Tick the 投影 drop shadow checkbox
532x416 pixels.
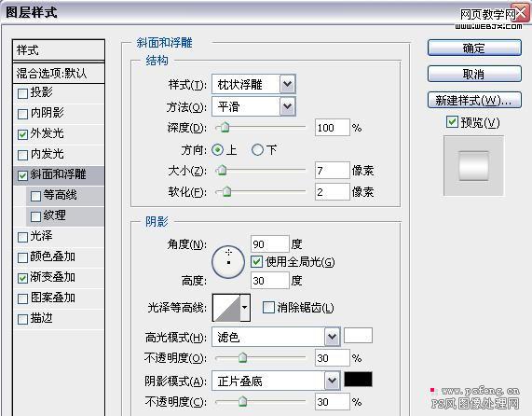click(22, 93)
